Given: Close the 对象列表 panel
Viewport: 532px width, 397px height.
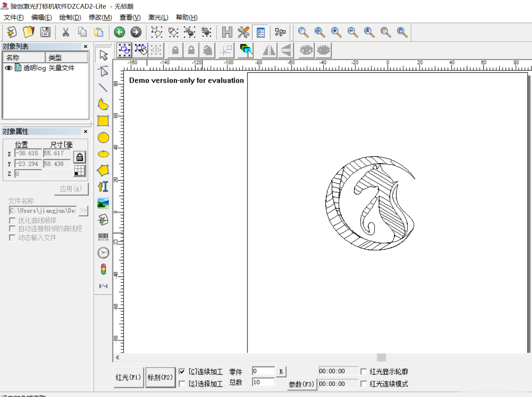Looking at the screenshot, I should tap(86, 46).
